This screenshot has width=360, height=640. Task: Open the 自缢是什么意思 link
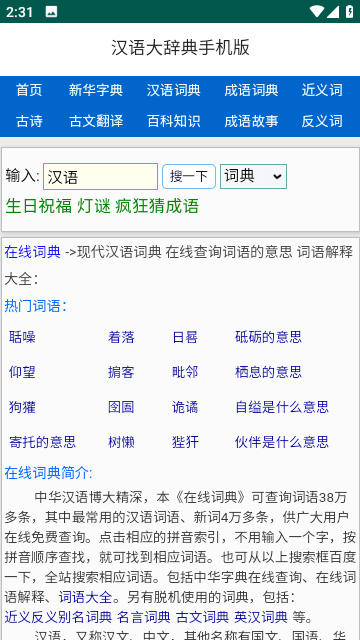pos(282,407)
